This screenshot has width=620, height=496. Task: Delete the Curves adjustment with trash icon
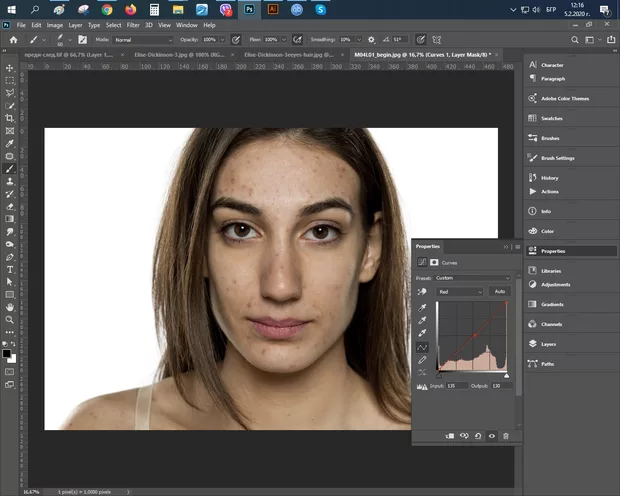pyautogui.click(x=506, y=436)
